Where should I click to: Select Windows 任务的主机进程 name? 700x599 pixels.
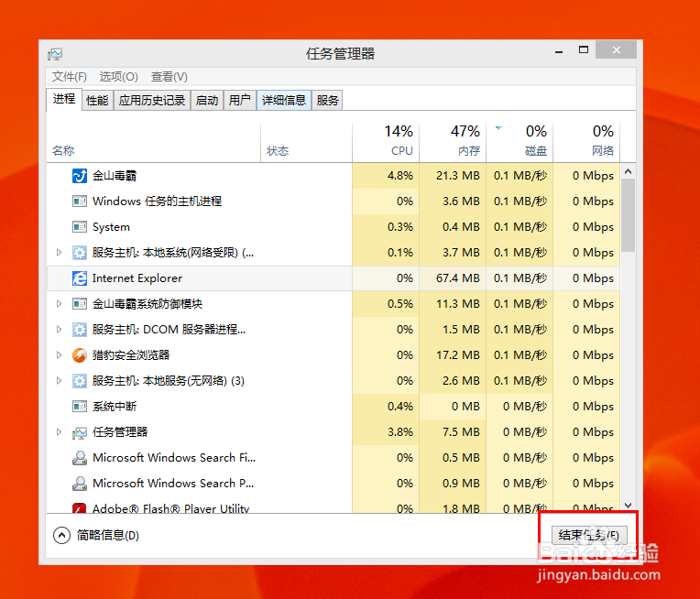(157, 201)
